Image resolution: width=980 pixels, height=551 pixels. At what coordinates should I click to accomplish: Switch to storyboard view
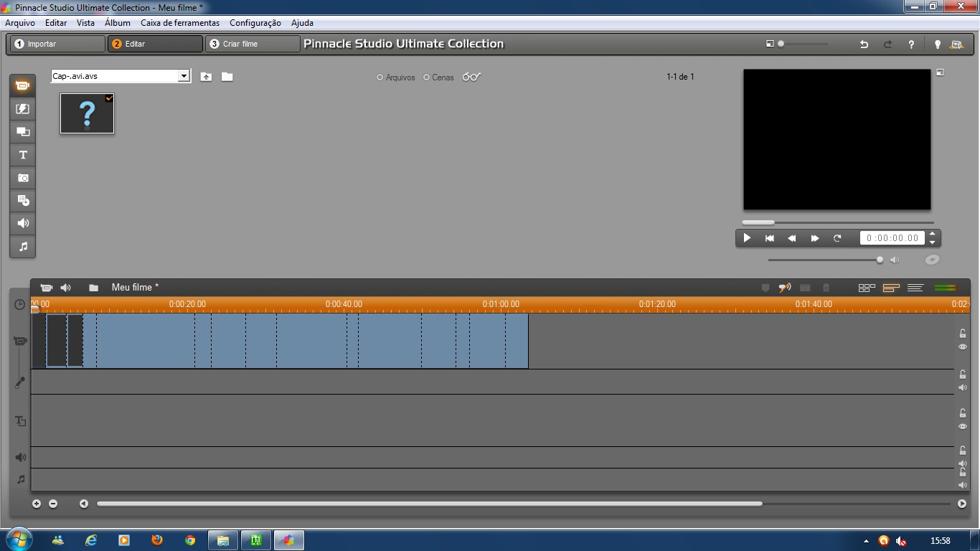tap(867, 288)
